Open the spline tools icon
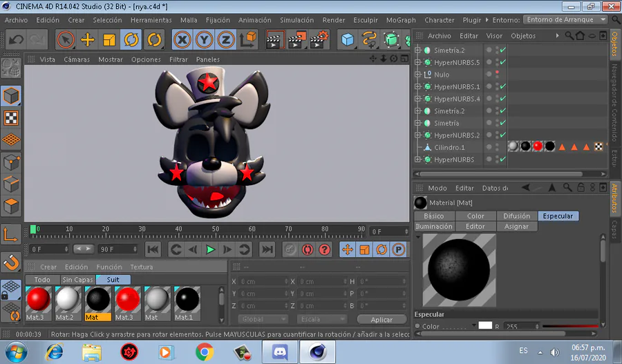The image size is (622, 364). (369, 39)
